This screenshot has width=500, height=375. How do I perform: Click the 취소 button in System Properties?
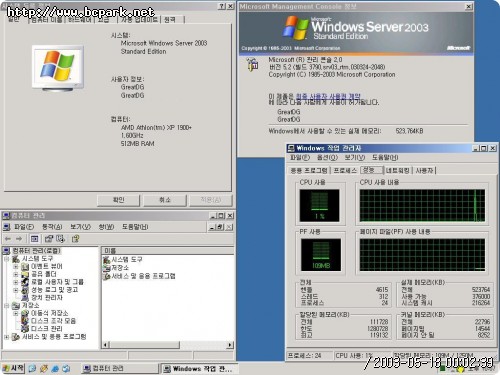(165, 200)
